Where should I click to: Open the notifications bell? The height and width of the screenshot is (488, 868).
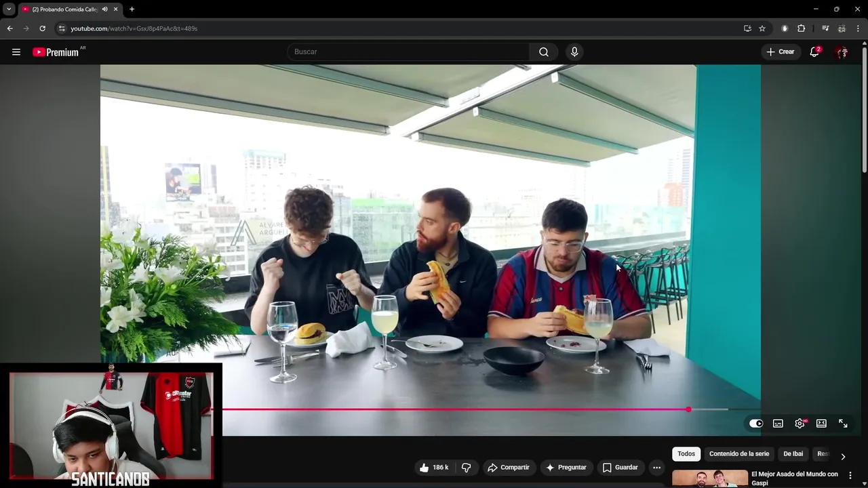coord(814,52)
